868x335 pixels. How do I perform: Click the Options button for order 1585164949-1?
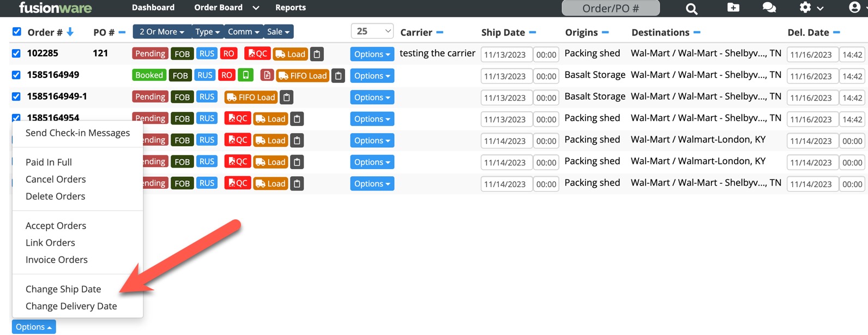click(372, 97)
